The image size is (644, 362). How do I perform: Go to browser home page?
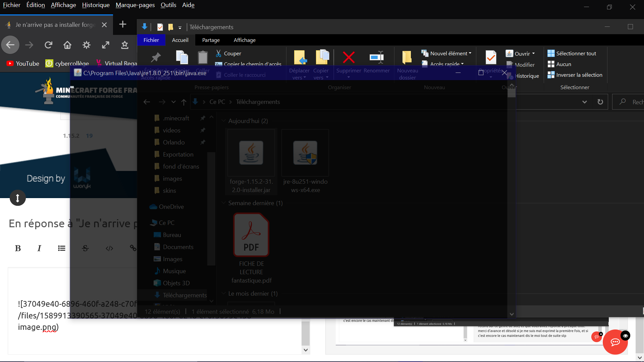(67, 45)
